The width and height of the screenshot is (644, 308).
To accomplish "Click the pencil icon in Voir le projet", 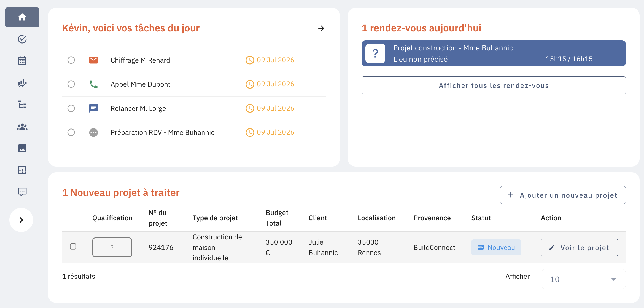I will pos(552,248).
